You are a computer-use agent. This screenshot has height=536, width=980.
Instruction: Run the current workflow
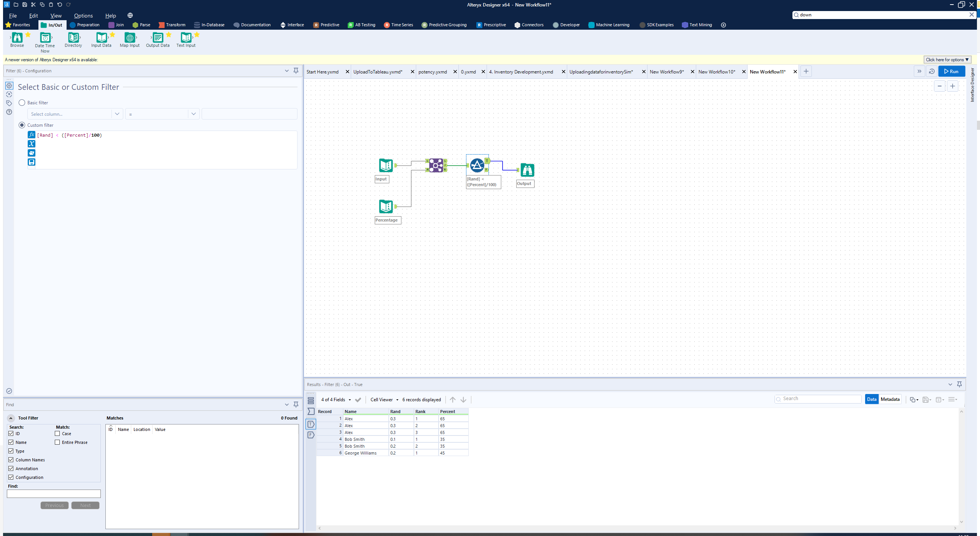[951, 71]
